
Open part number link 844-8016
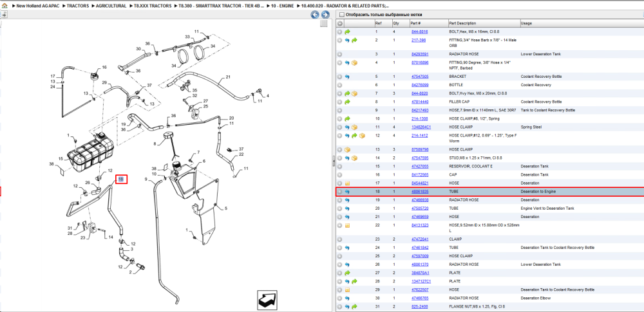click(x=419, y=32)
